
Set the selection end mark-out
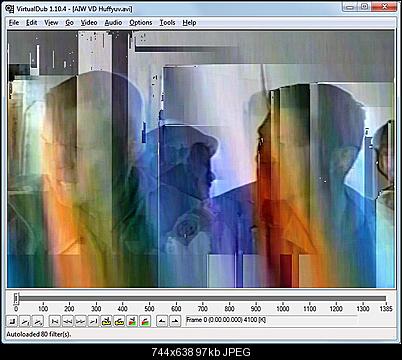tap(175, 321)
